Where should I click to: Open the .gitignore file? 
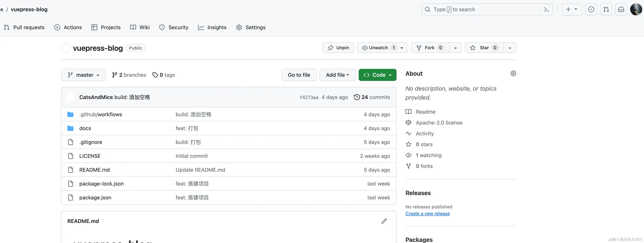click(91, 142)
